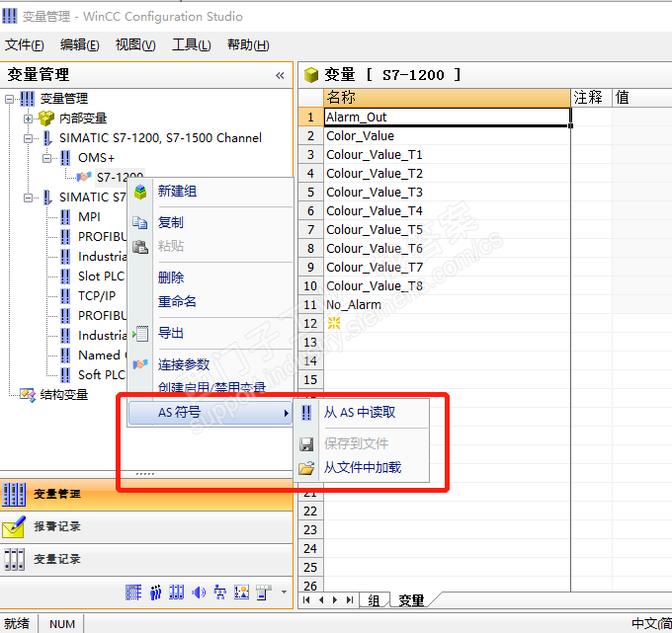
Task: Select the Alarm_Out name cell
Action: (447, 117)
